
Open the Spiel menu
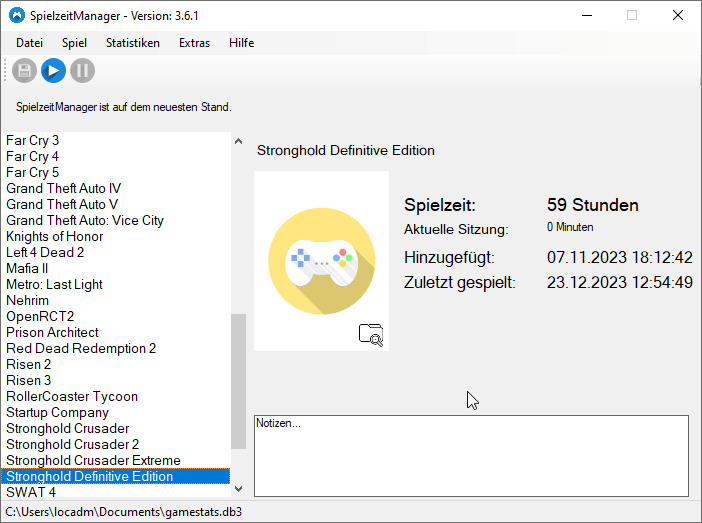(74, 43)
